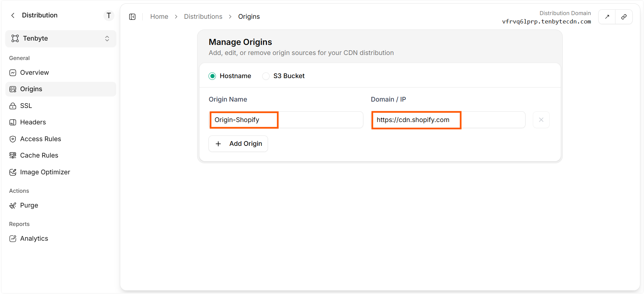
Task: Select the Hostname radio option
Action: [x=212, y=76]
